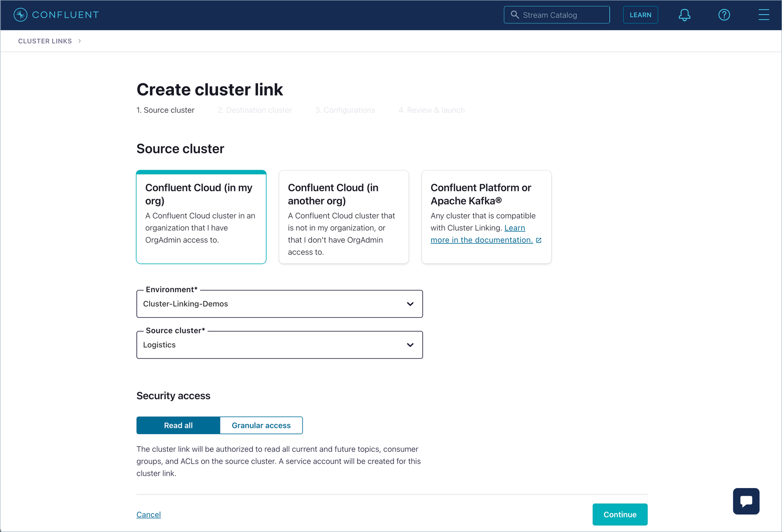
Task: Click the Continue button
Action: point(620,514)
